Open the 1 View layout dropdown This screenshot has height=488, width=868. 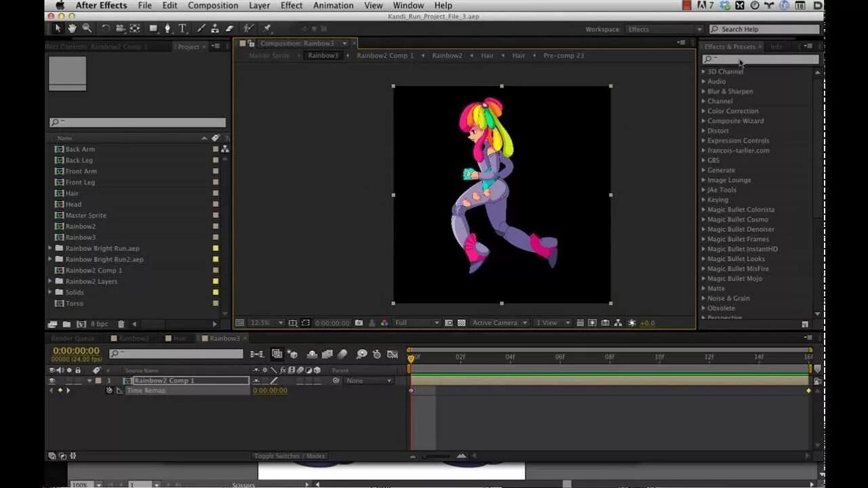553,323
